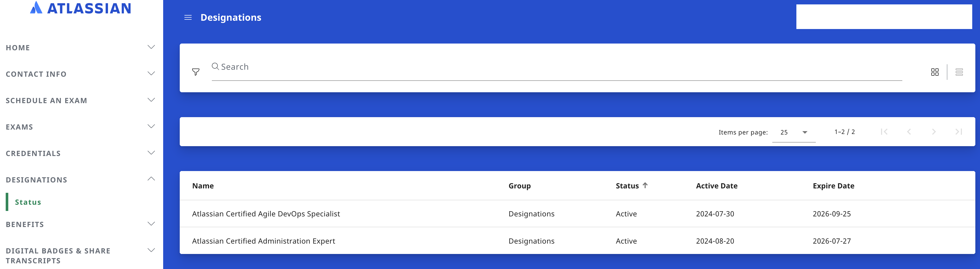Viewport: 980px width, 269px height.
Task: Toggle the hamburger menu icon
Action: [188, 18]
